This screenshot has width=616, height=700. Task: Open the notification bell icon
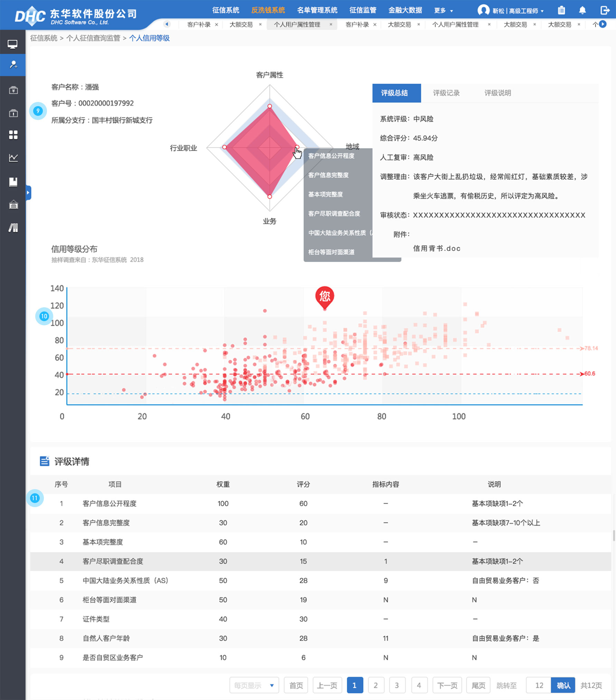pos(582,10)
